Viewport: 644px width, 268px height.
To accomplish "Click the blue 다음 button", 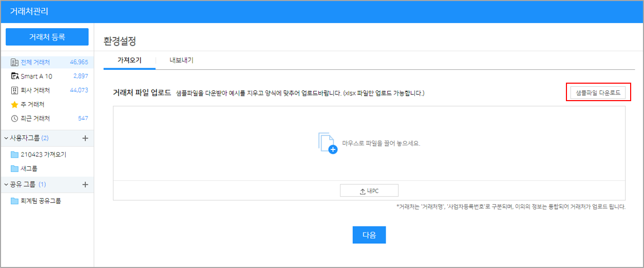I will click(x=369, y=235).
